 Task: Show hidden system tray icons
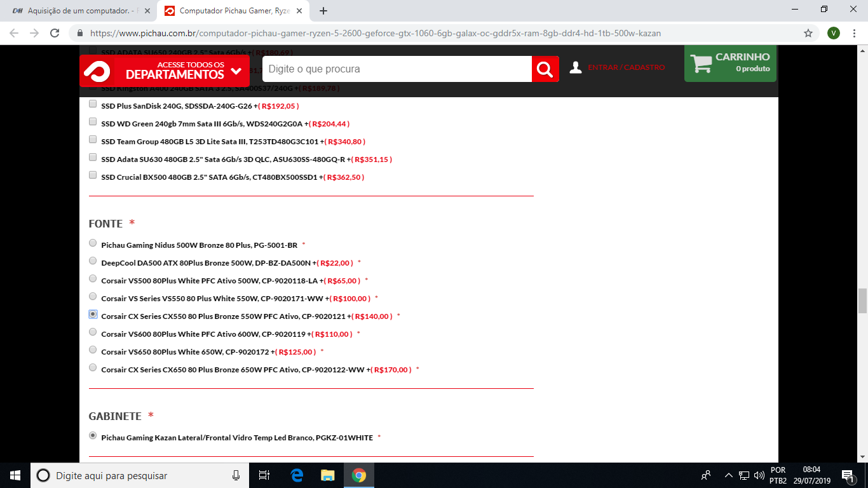[x=729, y=475]
